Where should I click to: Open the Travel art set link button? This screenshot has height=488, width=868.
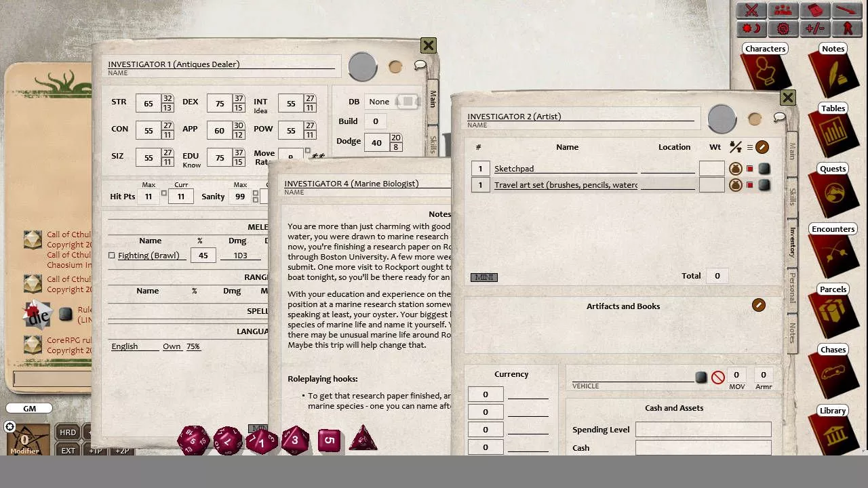pos(764,185)
